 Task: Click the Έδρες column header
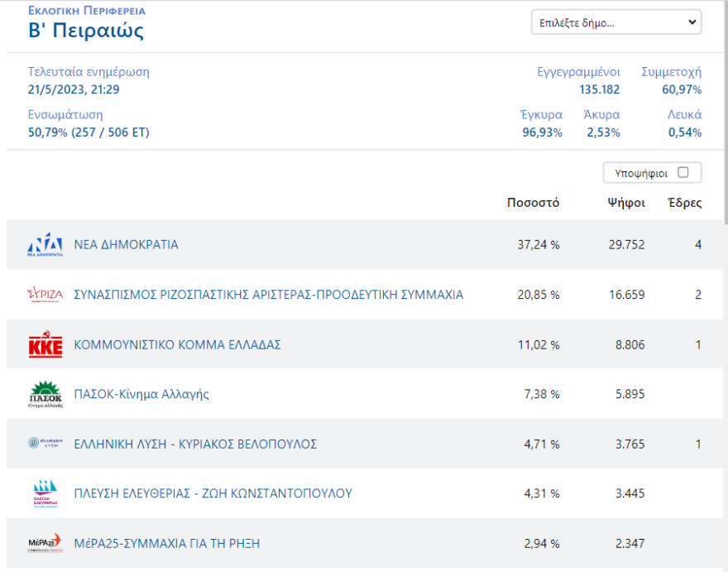coord(684,203)
